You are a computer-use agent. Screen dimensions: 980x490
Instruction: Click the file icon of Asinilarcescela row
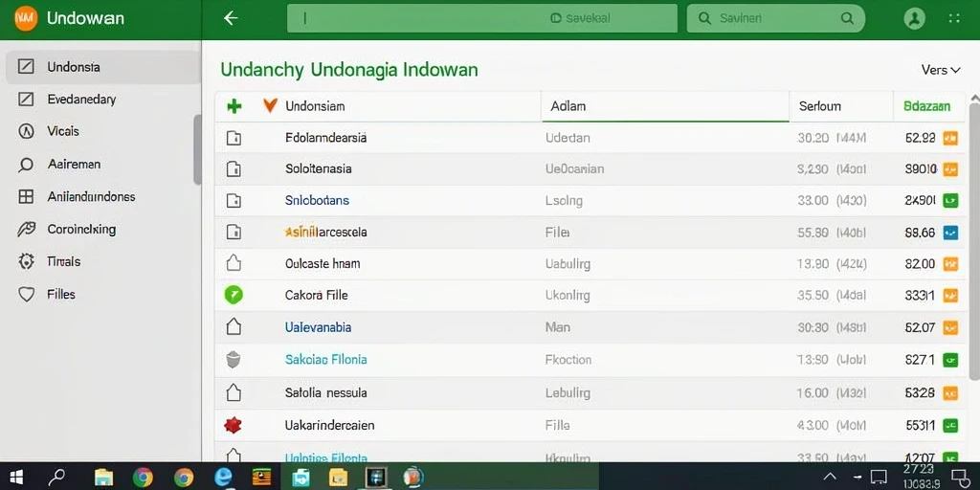tap(234, 233)
